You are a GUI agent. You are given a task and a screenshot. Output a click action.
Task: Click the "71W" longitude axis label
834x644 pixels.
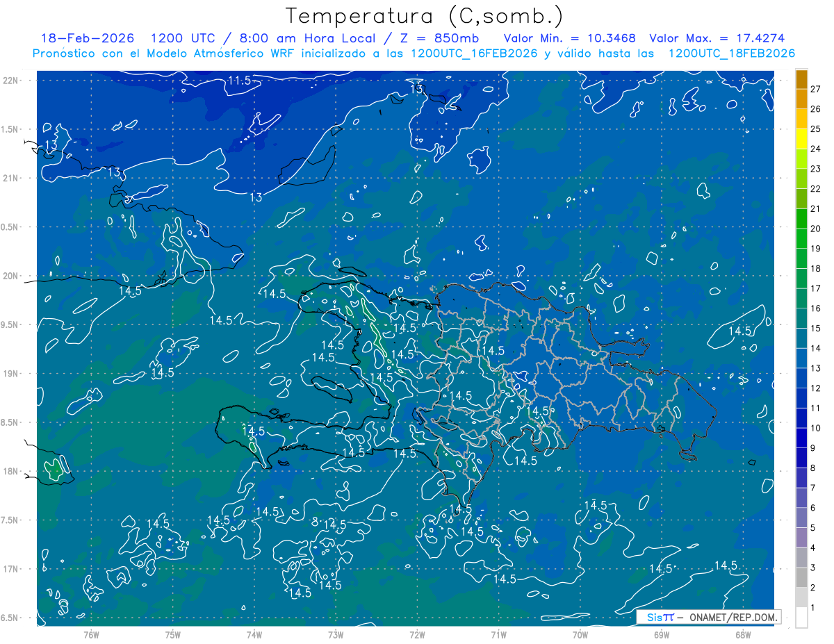tap(498, 635)
